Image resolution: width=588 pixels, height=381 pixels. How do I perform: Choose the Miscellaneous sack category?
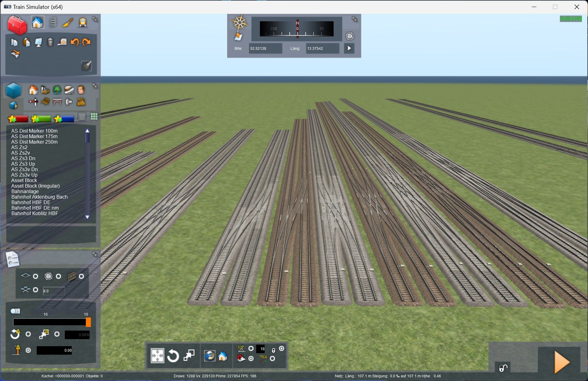[x=81, y=102]
